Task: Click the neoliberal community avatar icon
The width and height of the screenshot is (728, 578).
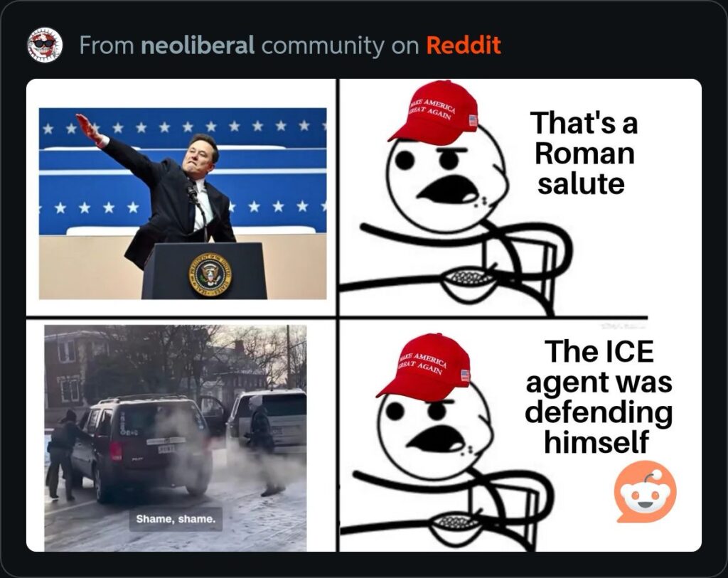Action: pyautogui.click(x=45, y=45)
